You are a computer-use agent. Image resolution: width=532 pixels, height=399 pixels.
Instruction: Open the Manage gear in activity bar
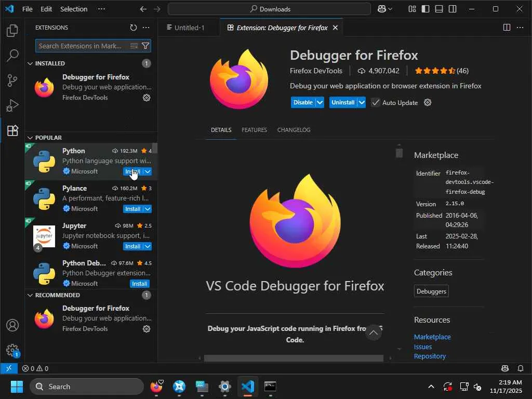(x=12, y=350)
